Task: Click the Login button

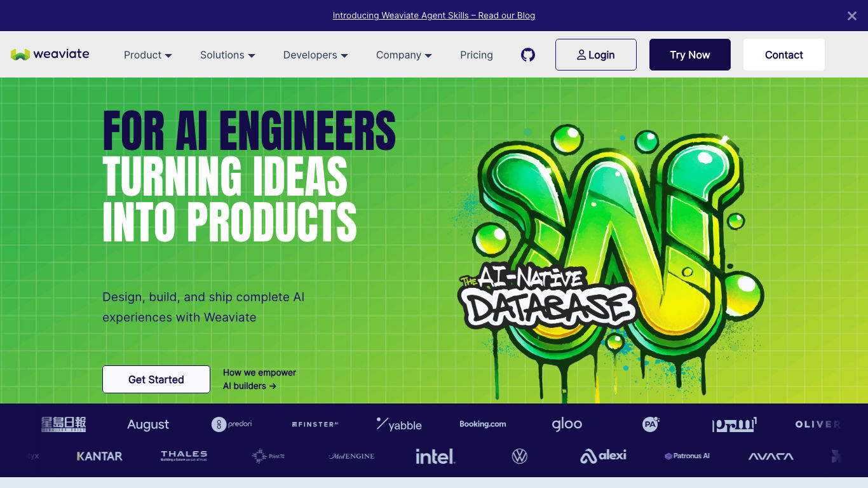Action: tap(596, 55)
